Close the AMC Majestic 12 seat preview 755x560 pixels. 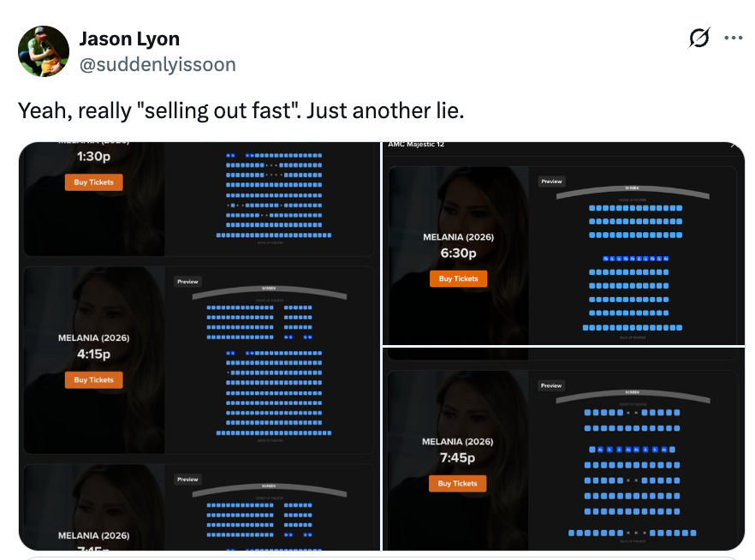(733, 146)
